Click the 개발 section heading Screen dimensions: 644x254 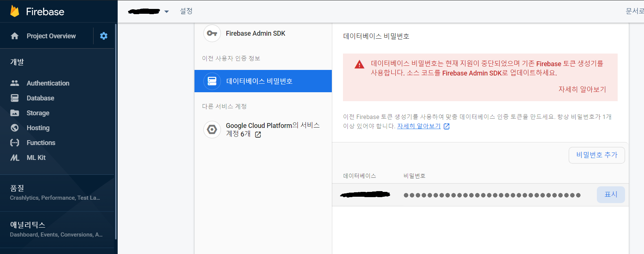click(17, 62)
